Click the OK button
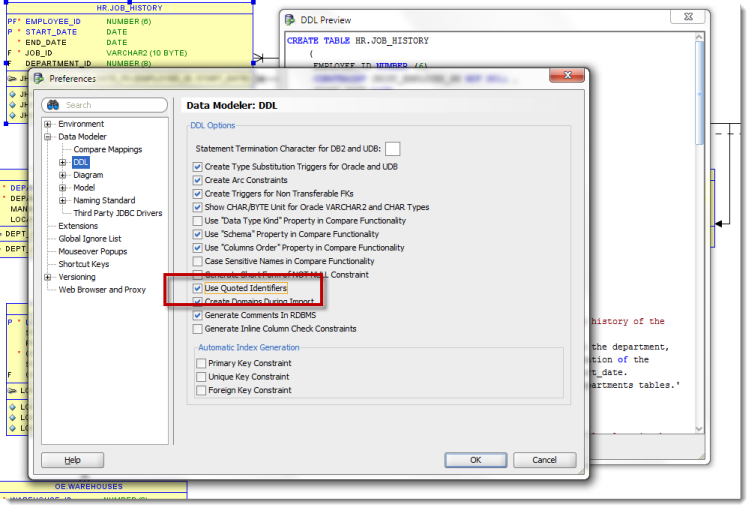The image size is (752, 510). click(475, 460)
